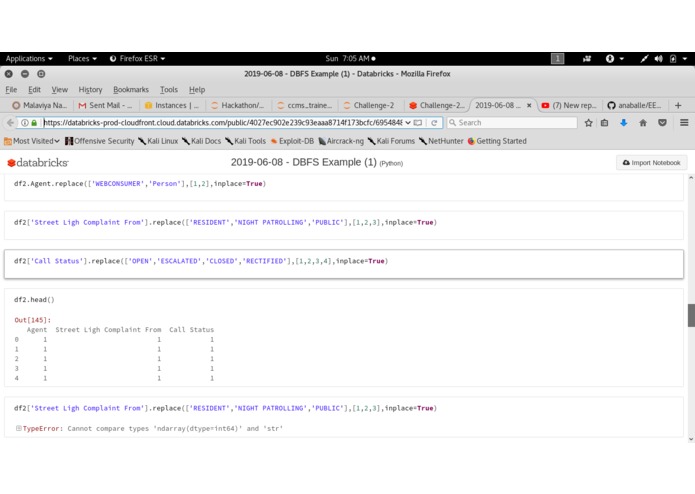Click scrollbar down arrow on notebook
The image size is (695, 494).
click(691, 439)
